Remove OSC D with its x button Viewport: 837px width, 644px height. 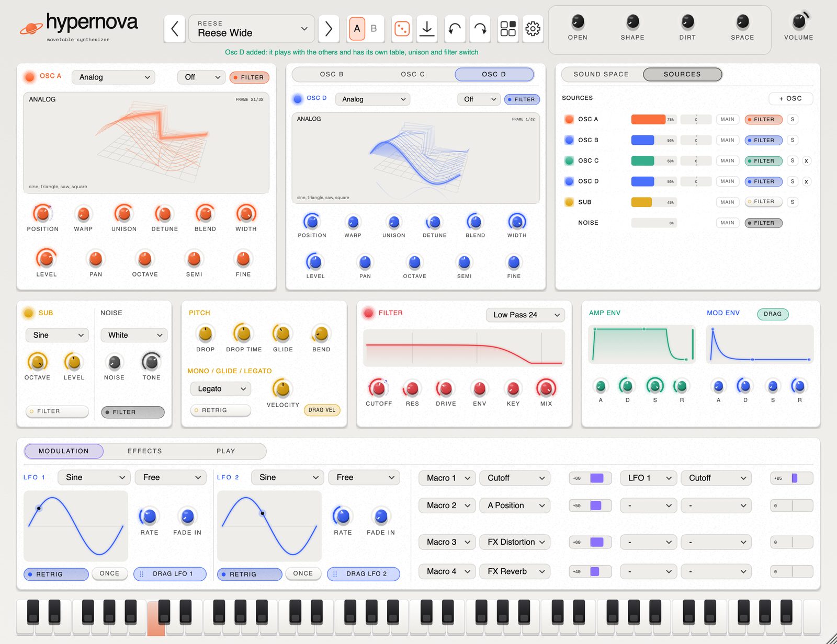pyautogui.click(x=806, y=181)
